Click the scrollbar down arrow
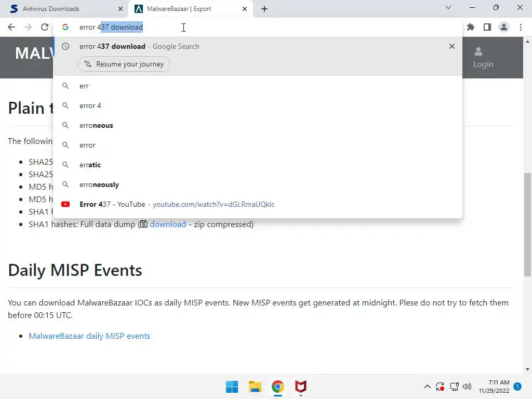The height and width of the screenshot is (399, 532). [x=527, y=369]
